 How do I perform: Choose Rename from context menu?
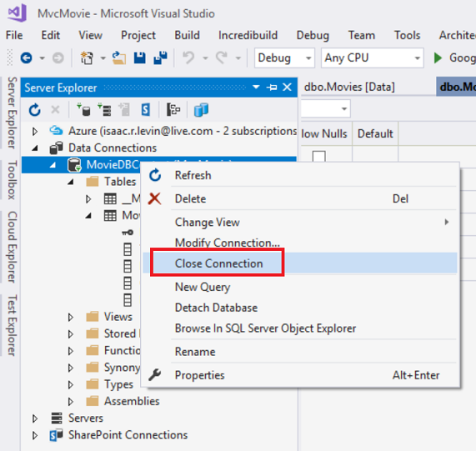pos(300,352)
